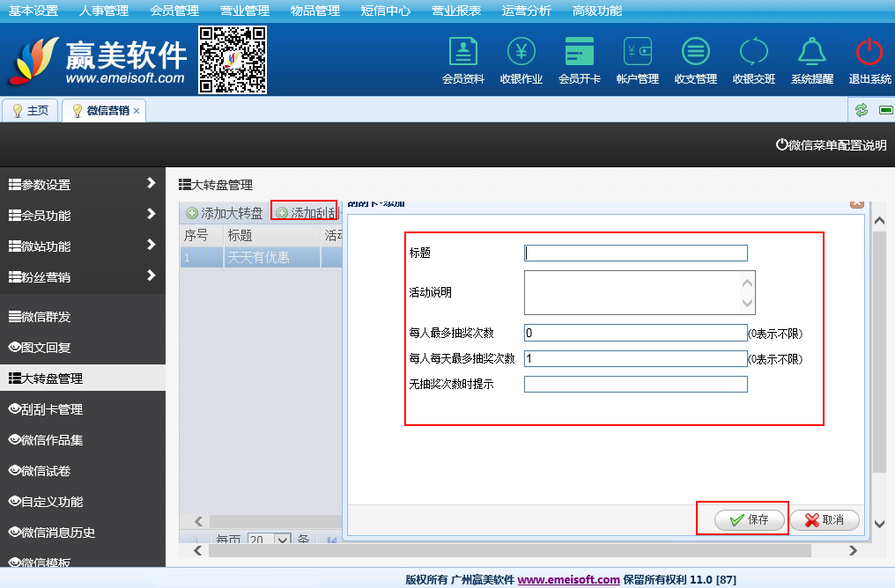Click the 保存 save button

click(x=749, y=520)
